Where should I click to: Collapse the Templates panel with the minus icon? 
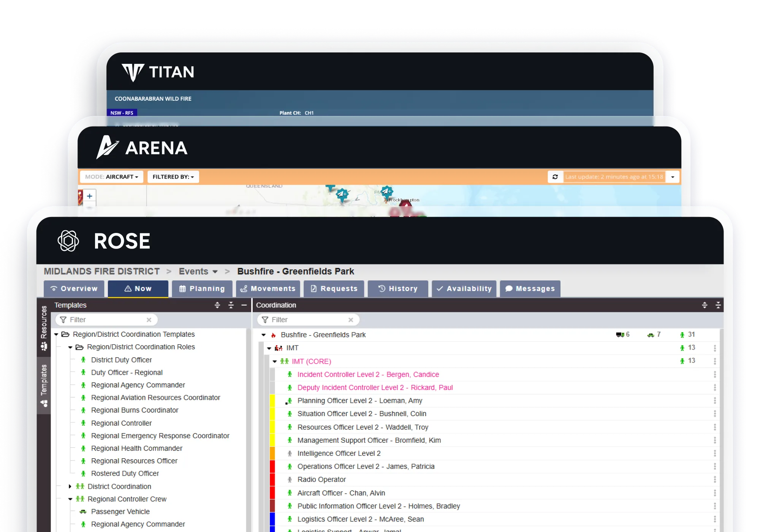(244, 305)
